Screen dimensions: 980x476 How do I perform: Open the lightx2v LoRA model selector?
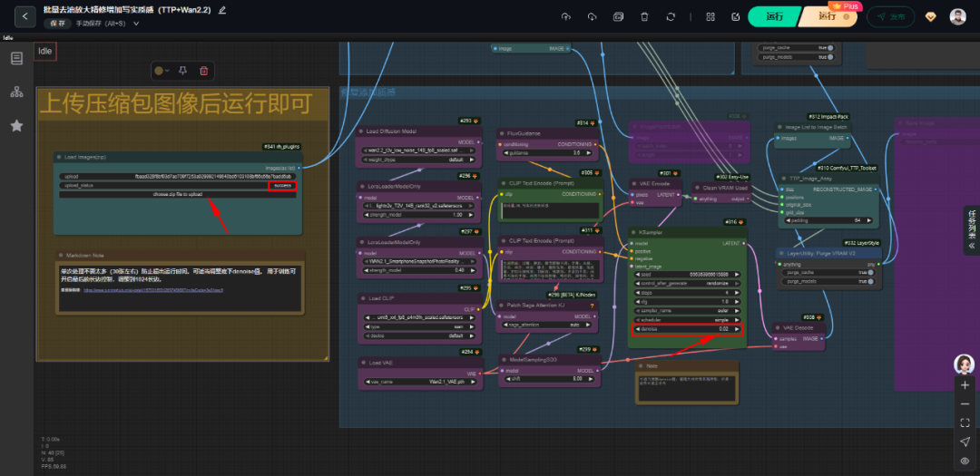[x=419, y=206]
